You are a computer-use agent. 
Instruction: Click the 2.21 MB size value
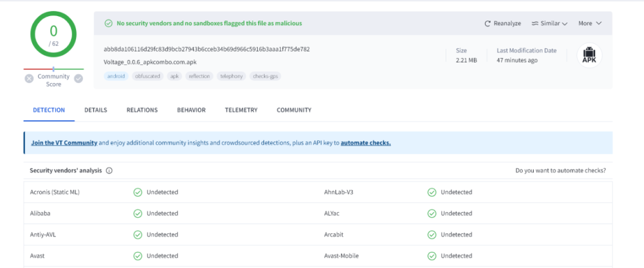466,61
